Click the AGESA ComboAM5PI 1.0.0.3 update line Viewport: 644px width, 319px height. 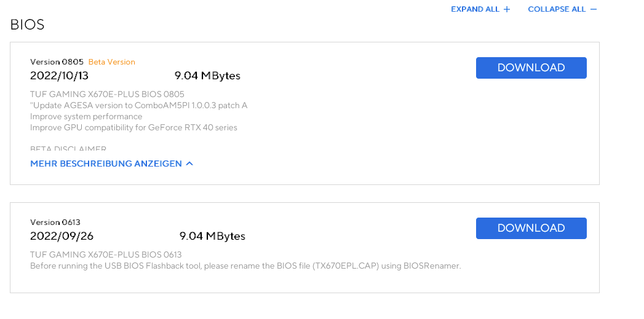coord(139,106)
